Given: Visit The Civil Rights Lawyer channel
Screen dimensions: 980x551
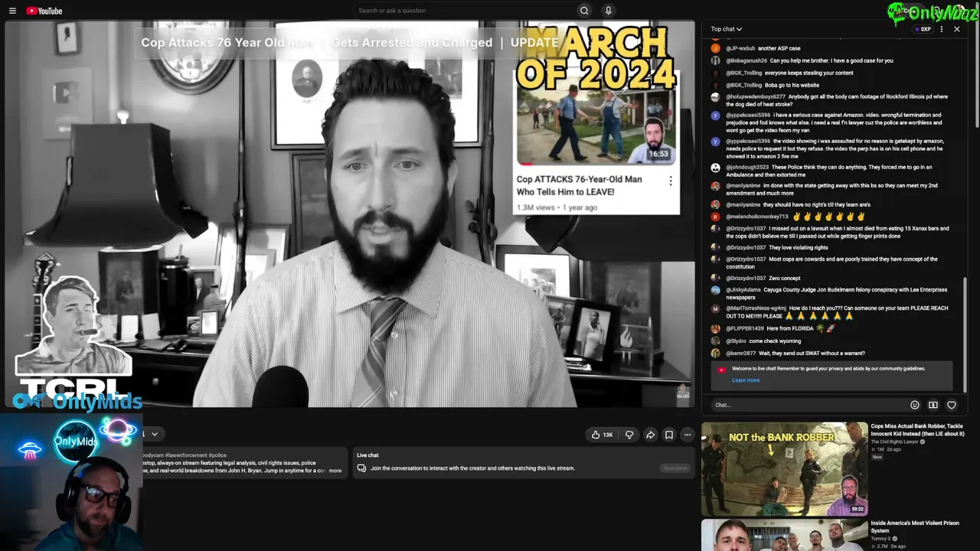Looking at the screenshot, I should 896,442.
